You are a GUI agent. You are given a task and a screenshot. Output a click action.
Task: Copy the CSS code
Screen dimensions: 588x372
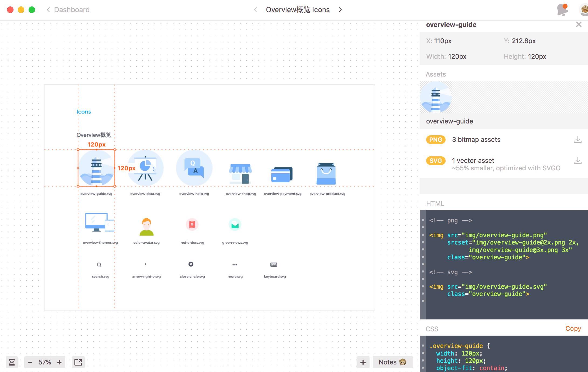click(x=573, y=329)
